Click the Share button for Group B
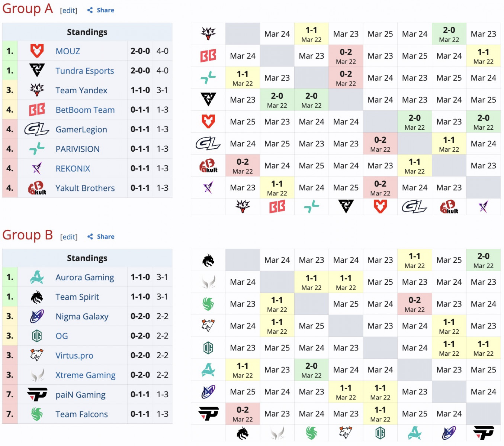 pos(101,237)
